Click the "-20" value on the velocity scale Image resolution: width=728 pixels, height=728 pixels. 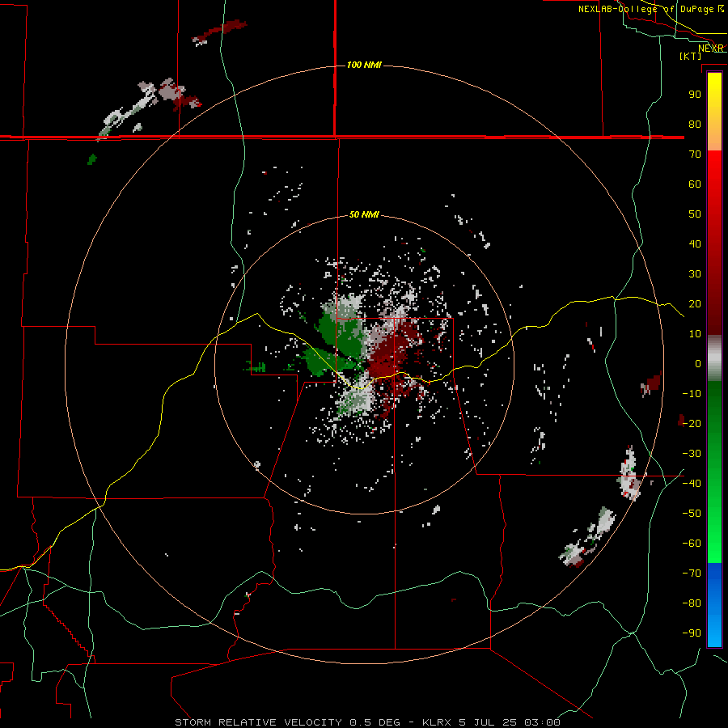pos(692,424)
